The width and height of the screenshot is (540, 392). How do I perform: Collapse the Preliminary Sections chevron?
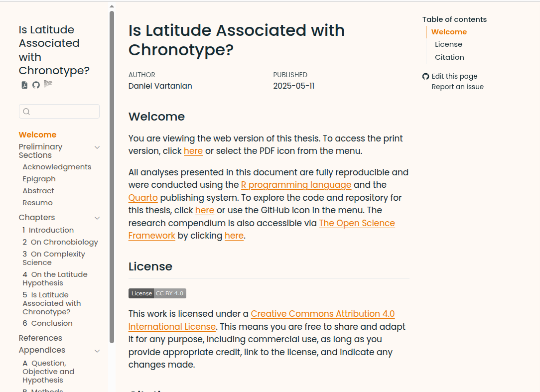(x=97, y=147)
